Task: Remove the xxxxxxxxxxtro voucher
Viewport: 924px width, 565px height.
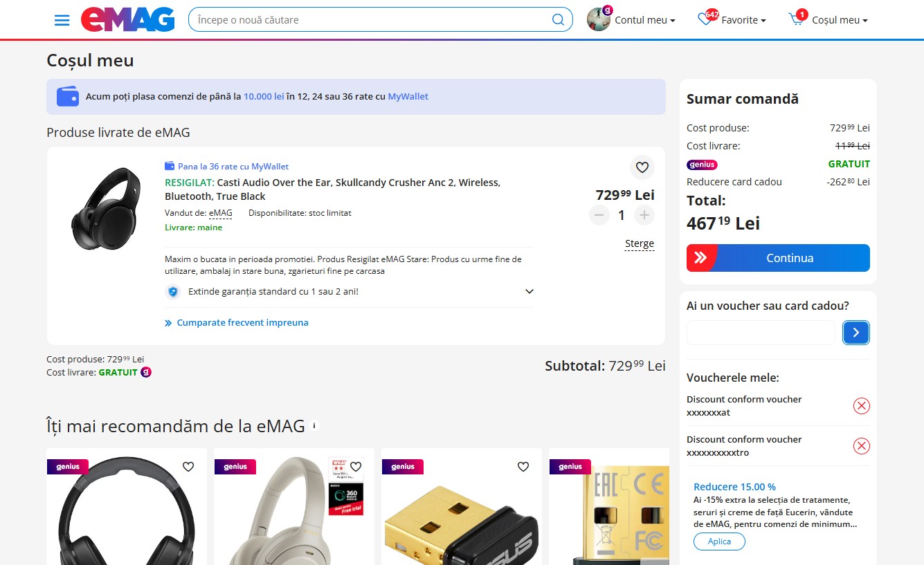Action: click(x=861, y=446)
